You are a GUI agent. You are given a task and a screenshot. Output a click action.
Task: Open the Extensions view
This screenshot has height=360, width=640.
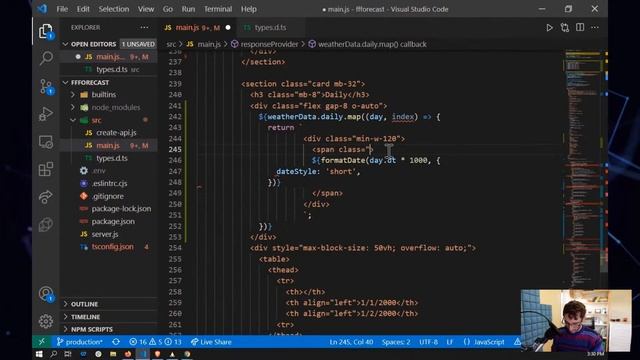pos(46,169)
